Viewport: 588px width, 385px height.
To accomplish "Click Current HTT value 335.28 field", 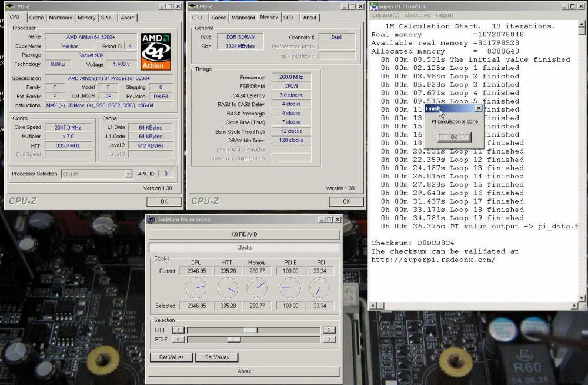I will (228, 271).
